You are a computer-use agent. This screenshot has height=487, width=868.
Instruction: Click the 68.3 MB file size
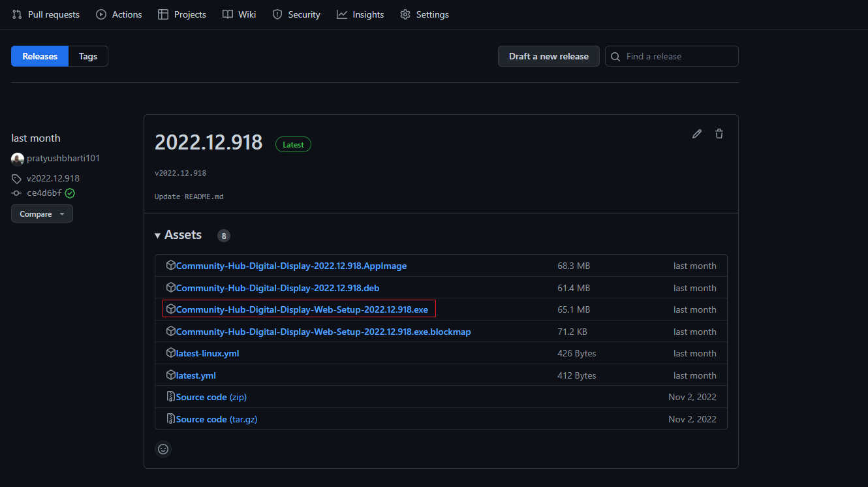coord(574,266)
